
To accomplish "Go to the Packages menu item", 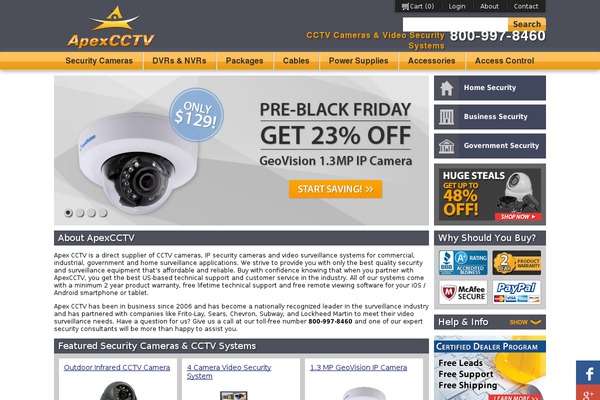I will (245, 61).
